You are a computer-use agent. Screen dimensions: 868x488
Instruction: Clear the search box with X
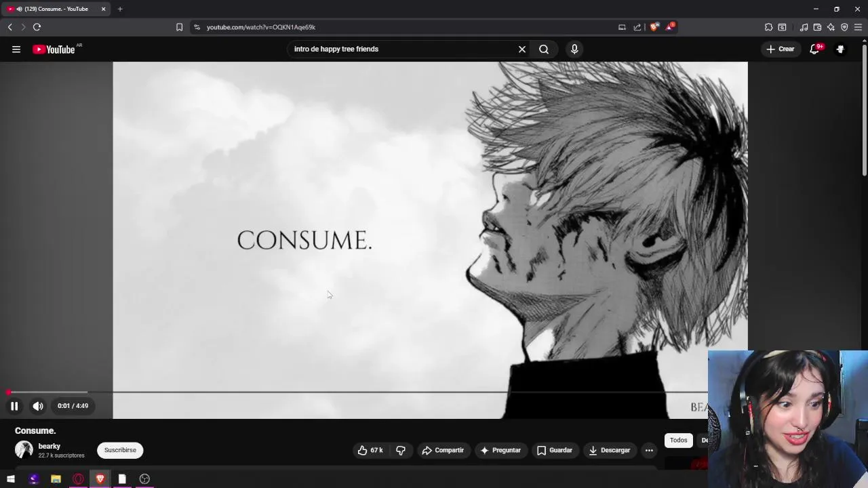[x=522, y=49]
